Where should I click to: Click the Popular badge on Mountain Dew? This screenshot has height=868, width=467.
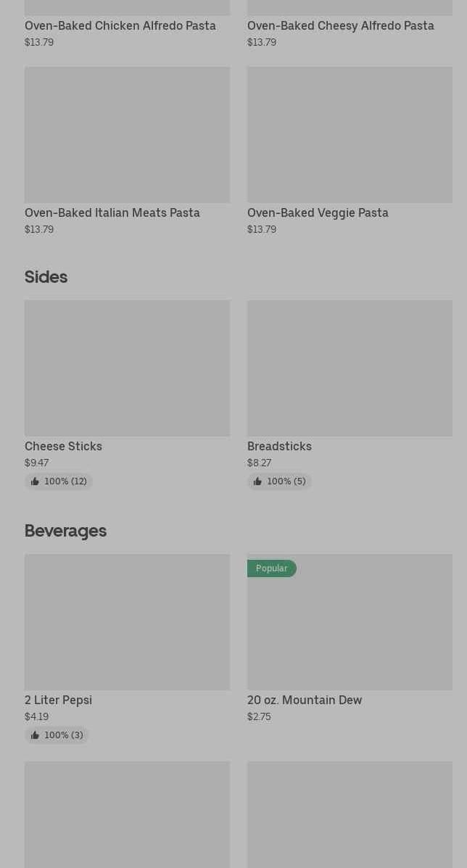click(x=272, y=569)
